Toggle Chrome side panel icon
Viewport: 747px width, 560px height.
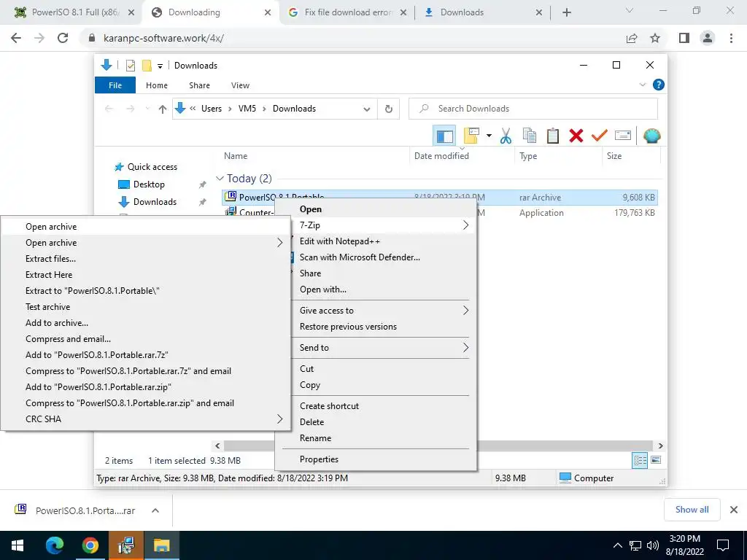(684, 38)
